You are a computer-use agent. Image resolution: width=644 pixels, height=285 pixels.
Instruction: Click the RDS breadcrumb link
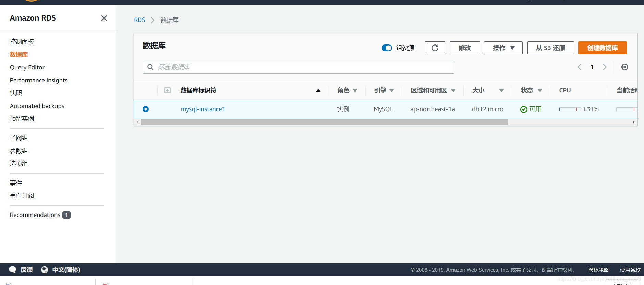click(139, 20)
